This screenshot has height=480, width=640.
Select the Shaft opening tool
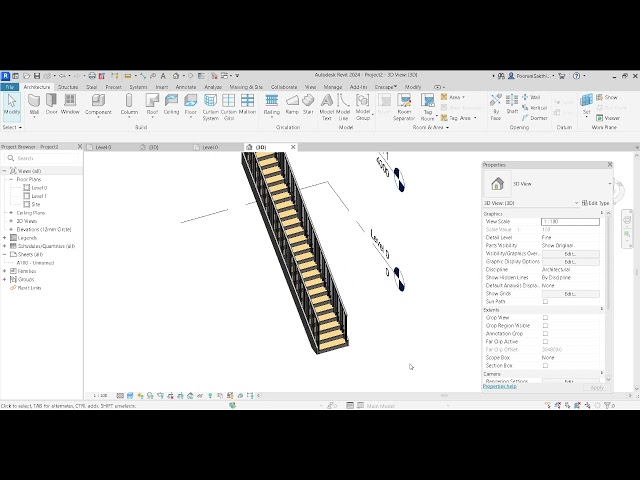pyautogui.click(x=512, y=104)
